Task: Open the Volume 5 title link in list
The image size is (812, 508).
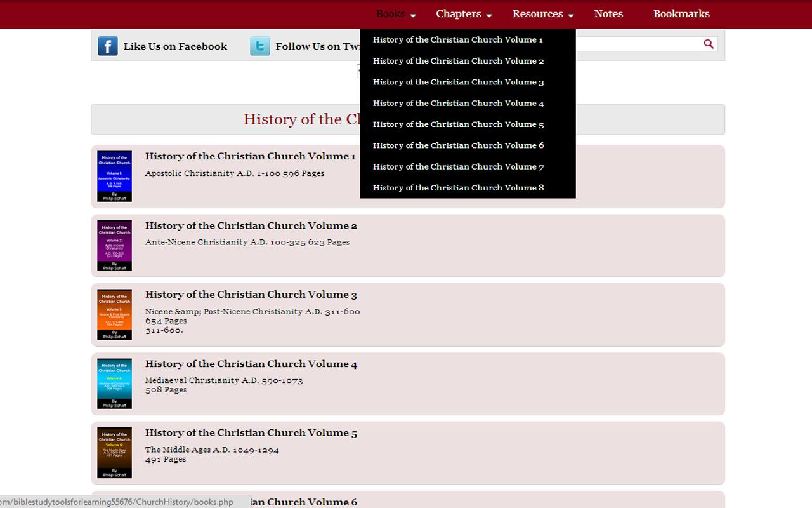Action: (x=251, y=433)
